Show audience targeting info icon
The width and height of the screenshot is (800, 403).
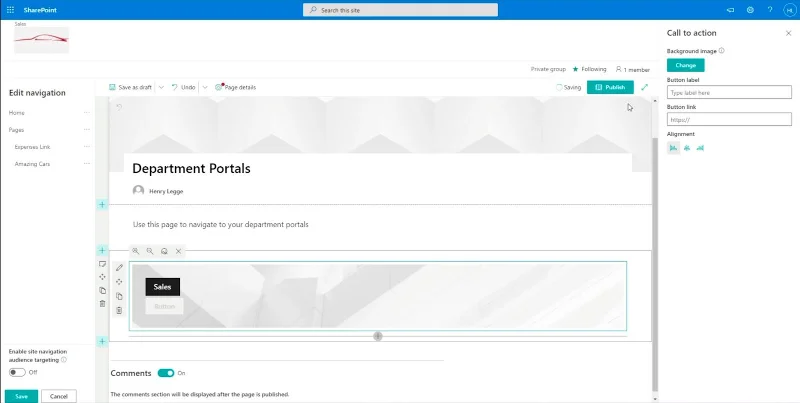[x=64, y=360]
